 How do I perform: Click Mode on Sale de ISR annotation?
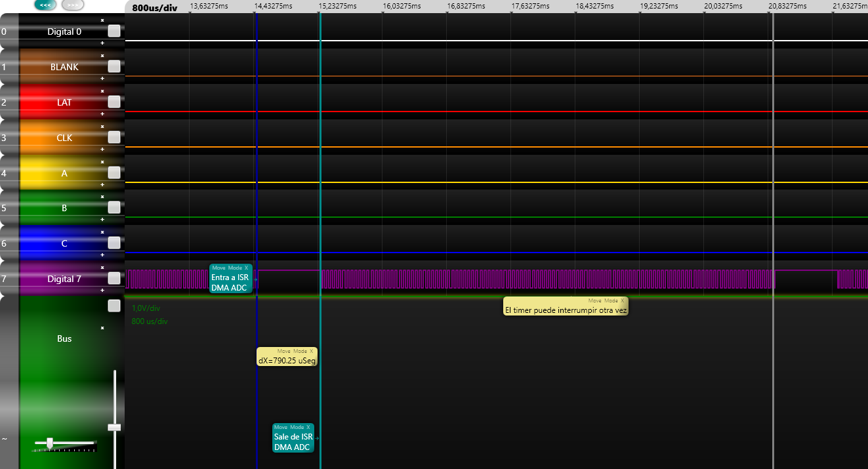297,427
